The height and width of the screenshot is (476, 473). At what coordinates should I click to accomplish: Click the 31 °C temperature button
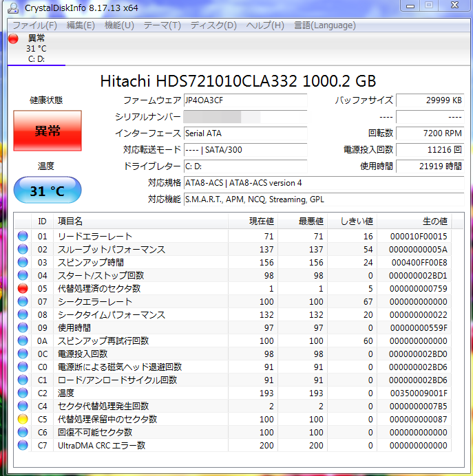pyautogui.click(x=48, y=191)
